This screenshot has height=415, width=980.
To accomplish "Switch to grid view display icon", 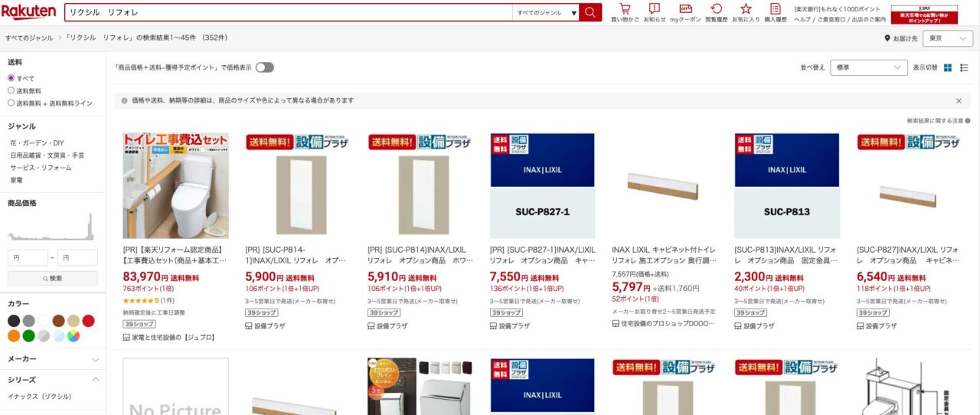I will tap(948, 67).
